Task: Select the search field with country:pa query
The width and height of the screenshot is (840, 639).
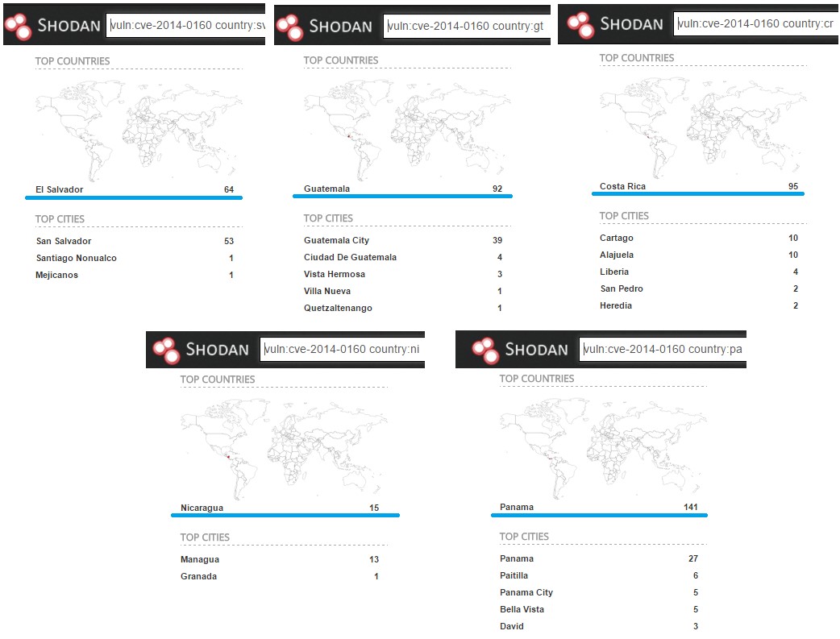Action: [662, 349]
